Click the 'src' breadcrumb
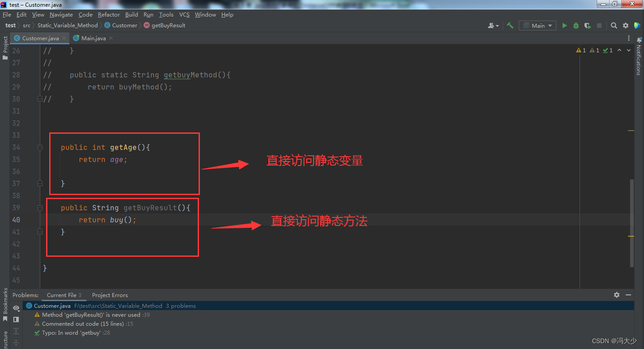 [x=27, y=26]
